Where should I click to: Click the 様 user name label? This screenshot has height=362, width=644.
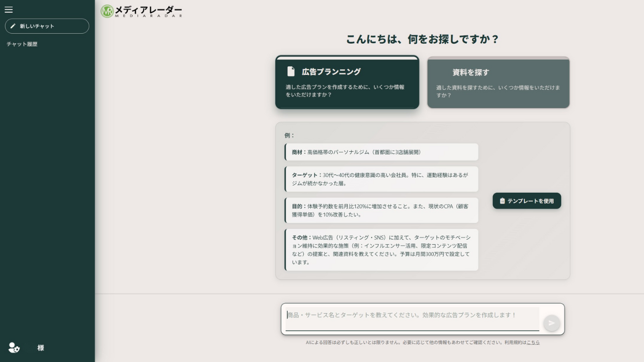click(41, 348)
